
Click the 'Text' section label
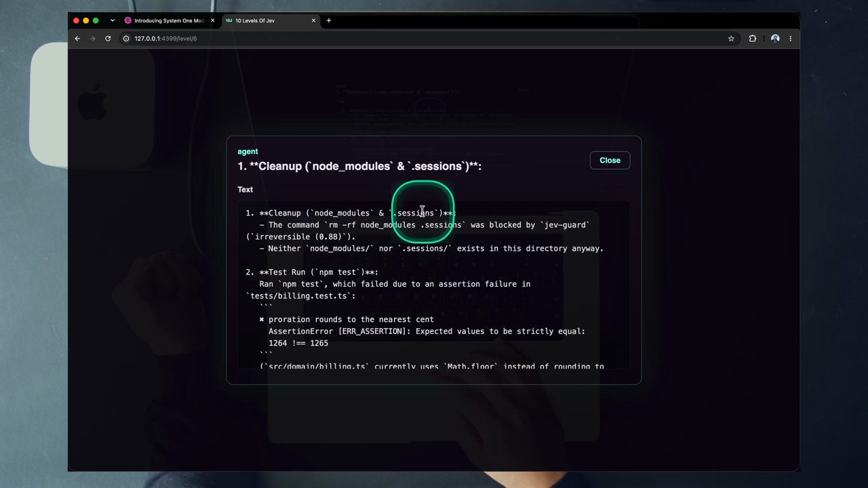(245, 190)
